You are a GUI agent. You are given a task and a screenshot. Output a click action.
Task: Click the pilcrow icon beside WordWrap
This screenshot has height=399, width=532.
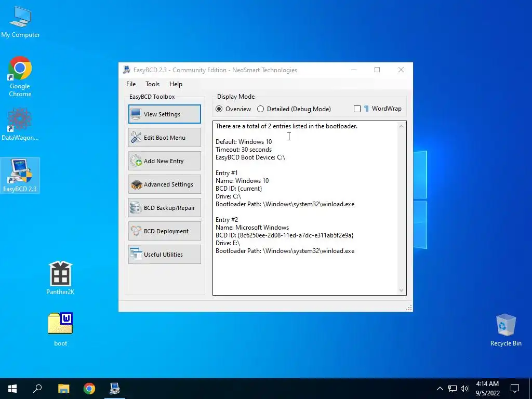[x=366, y=109]
